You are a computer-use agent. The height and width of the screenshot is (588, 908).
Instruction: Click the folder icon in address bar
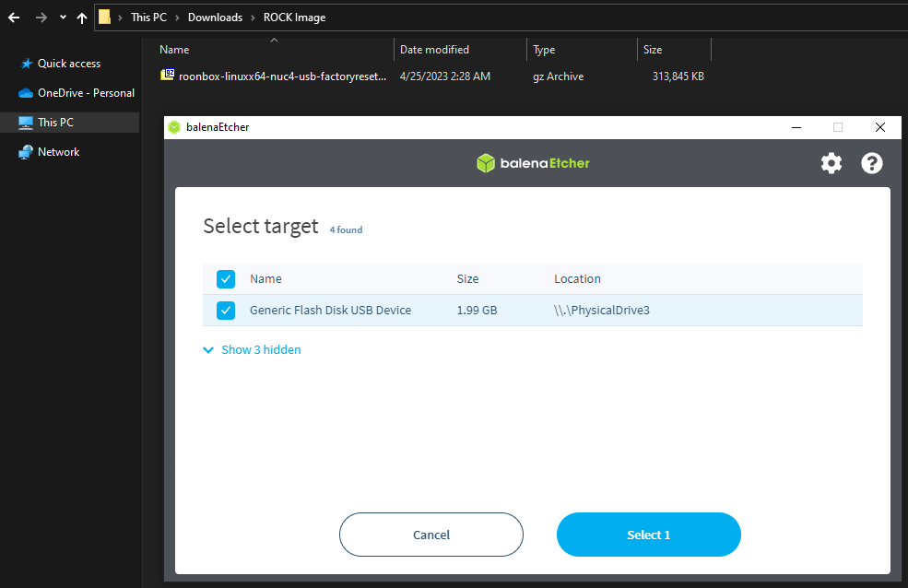pos(104,17)
